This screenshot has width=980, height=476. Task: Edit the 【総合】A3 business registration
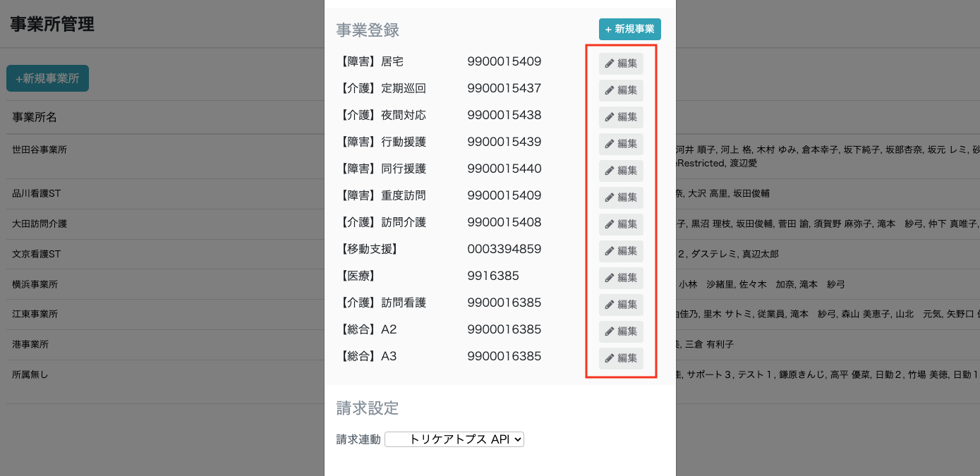pyautogui.click(x=621, y=358)
